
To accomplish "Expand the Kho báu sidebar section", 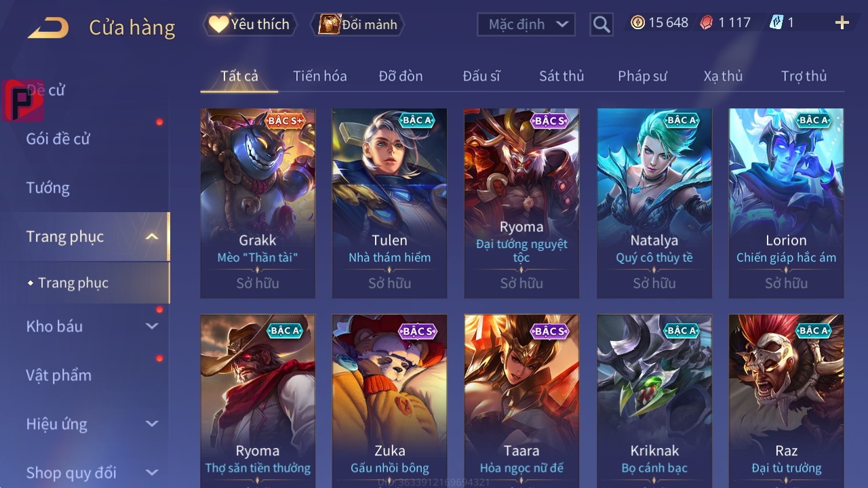I will (x=152, y=326).
